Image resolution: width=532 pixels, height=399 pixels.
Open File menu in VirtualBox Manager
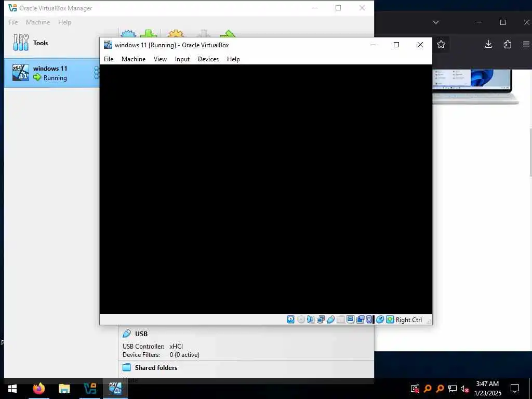pyautogui.click(x=13, y=22)
